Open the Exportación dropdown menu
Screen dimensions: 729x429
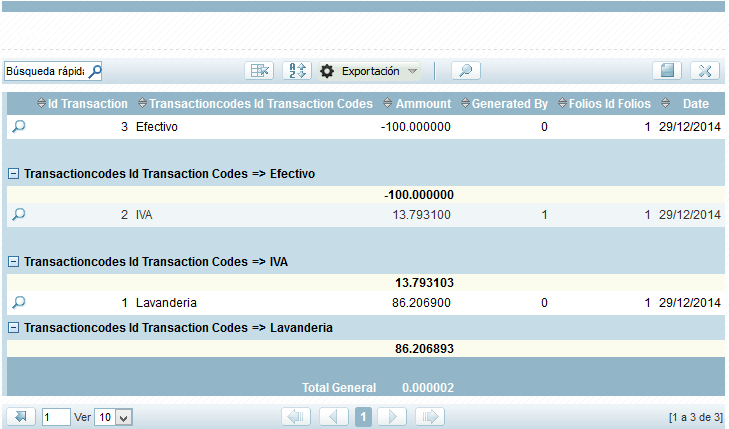pos(370,71)
